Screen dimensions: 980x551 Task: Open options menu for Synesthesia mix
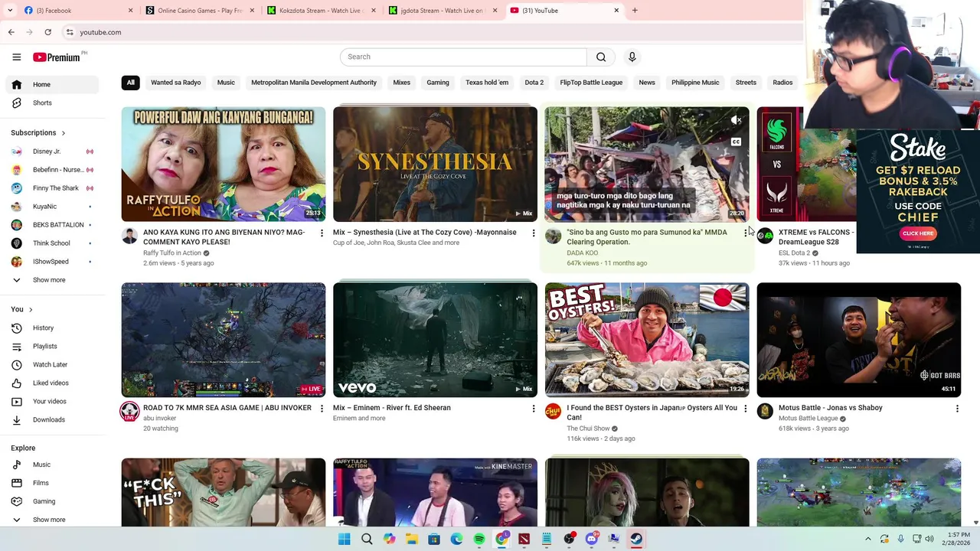[534, 233]
